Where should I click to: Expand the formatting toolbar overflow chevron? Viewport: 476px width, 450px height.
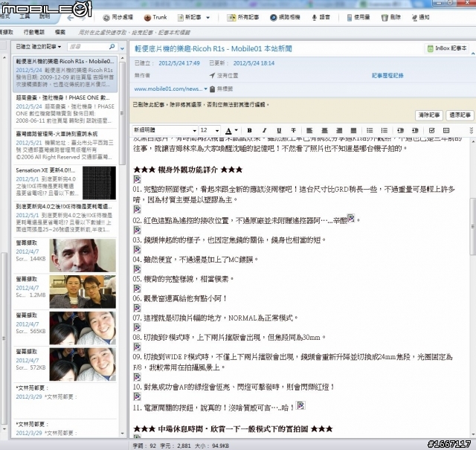(x=471, y=131)
